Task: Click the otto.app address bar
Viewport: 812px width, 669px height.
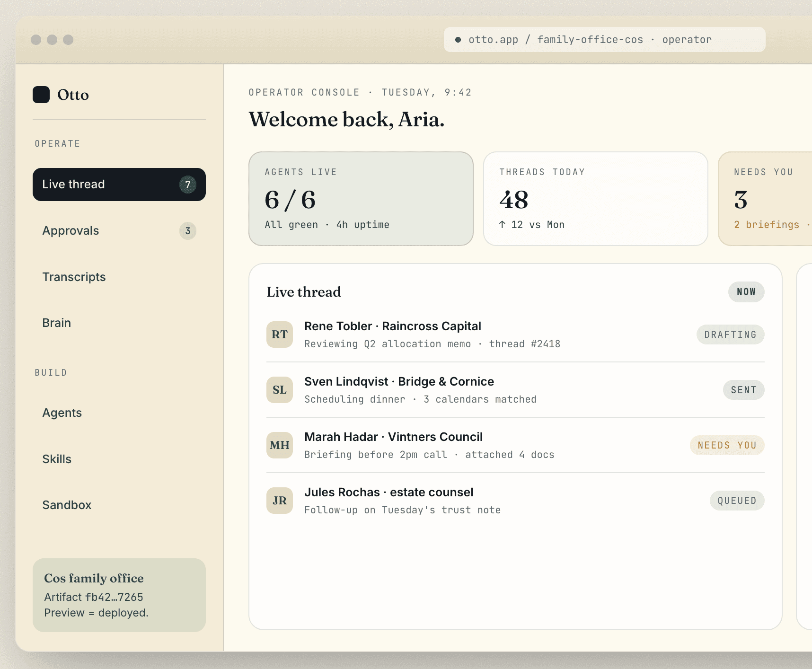Action: click(604, 39)
